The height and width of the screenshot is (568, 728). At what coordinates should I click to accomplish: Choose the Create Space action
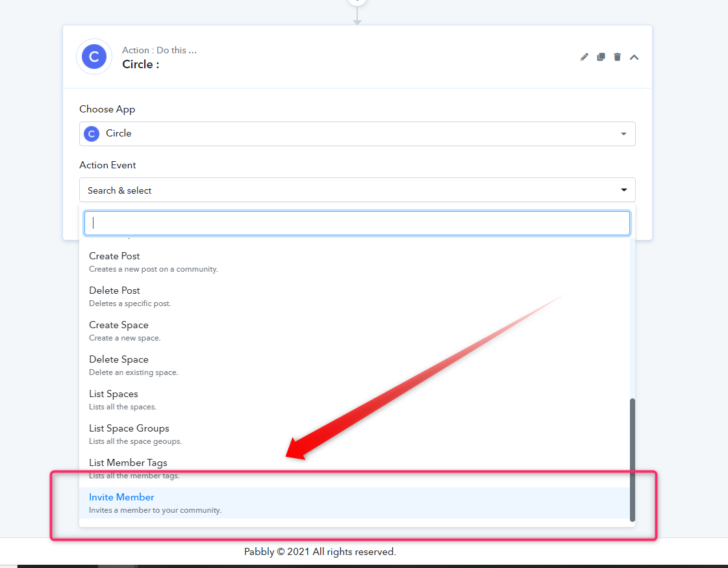click(x=354, y=331)
